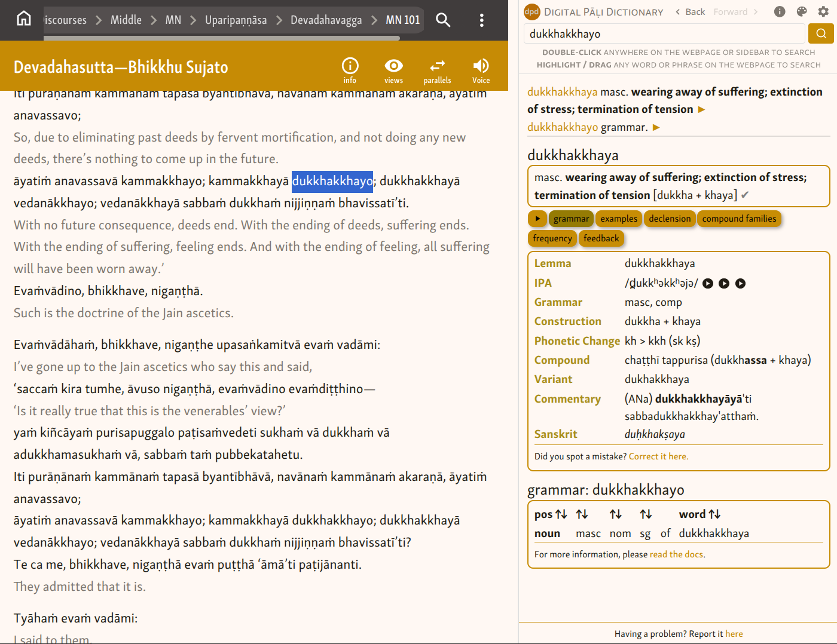
Task: Go Back in dictionary history
Action: click(690, 12)
